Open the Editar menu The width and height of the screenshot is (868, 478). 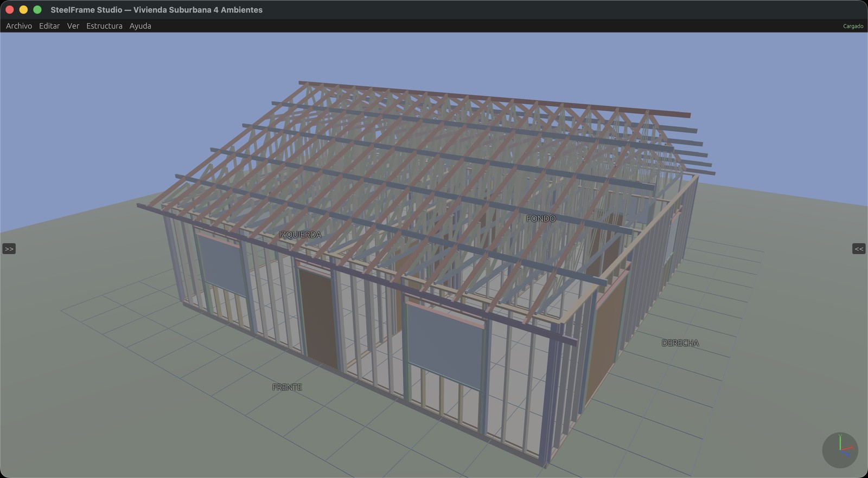point(49,26)
